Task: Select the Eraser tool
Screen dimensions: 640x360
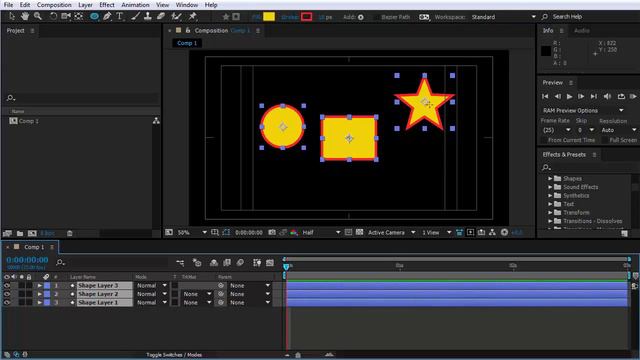Action: point(161,16)
